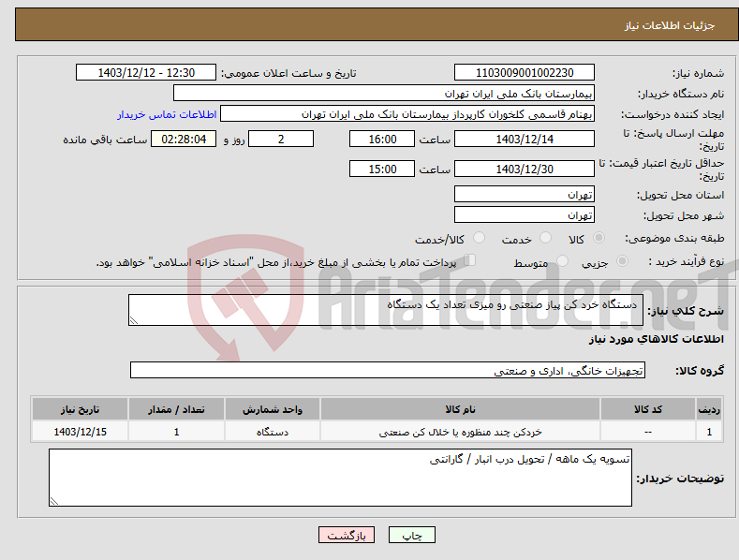Click the need date cell 1403/12/15
Image resolution: width=739 pixels, height=560 pixels.
tap(81, 432)
